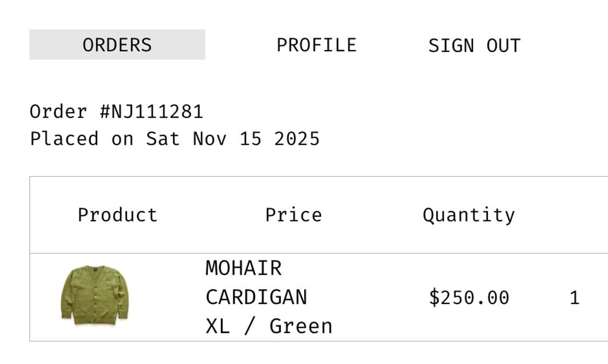Open the ORDERS tab

(117, 45)
